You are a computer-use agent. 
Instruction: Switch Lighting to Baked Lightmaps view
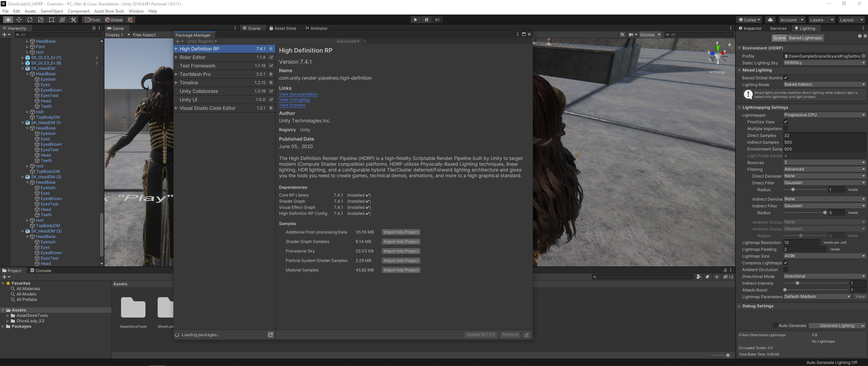click(x=805, y=38)
